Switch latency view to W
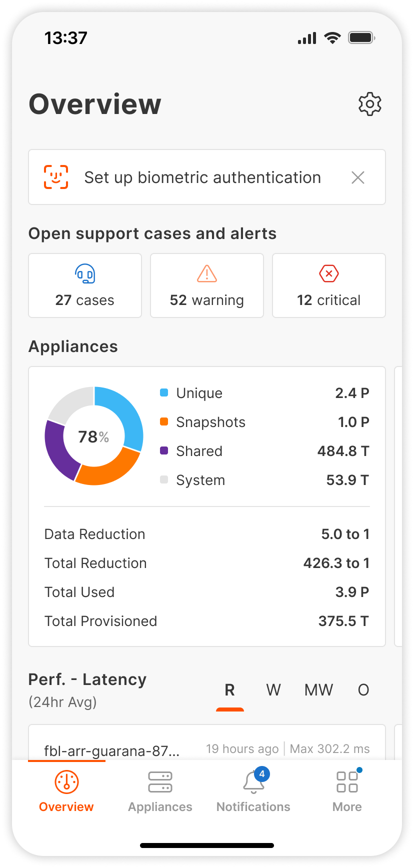 273,690
